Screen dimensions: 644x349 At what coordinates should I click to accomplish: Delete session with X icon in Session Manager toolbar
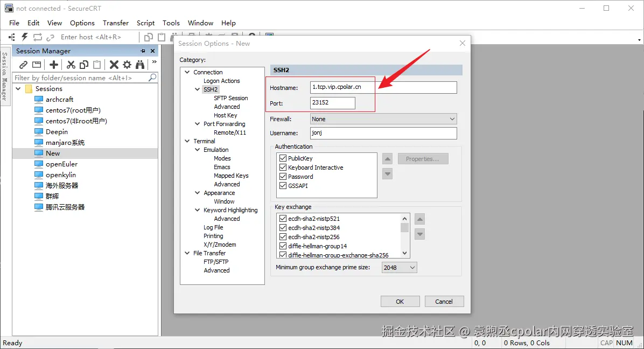click(x=114, y=65)
